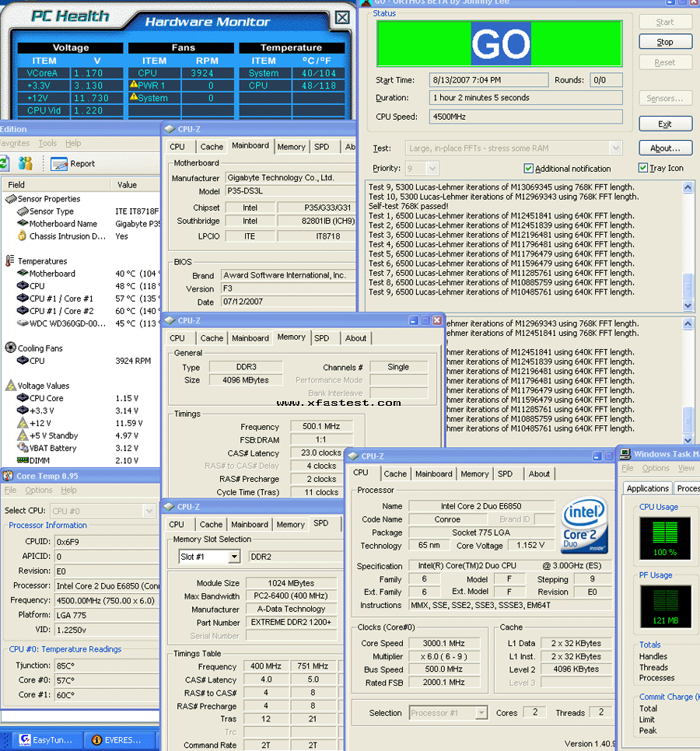Click the Reset button in ORTHOS
The image size is (700, 751).
pos(665,62)
